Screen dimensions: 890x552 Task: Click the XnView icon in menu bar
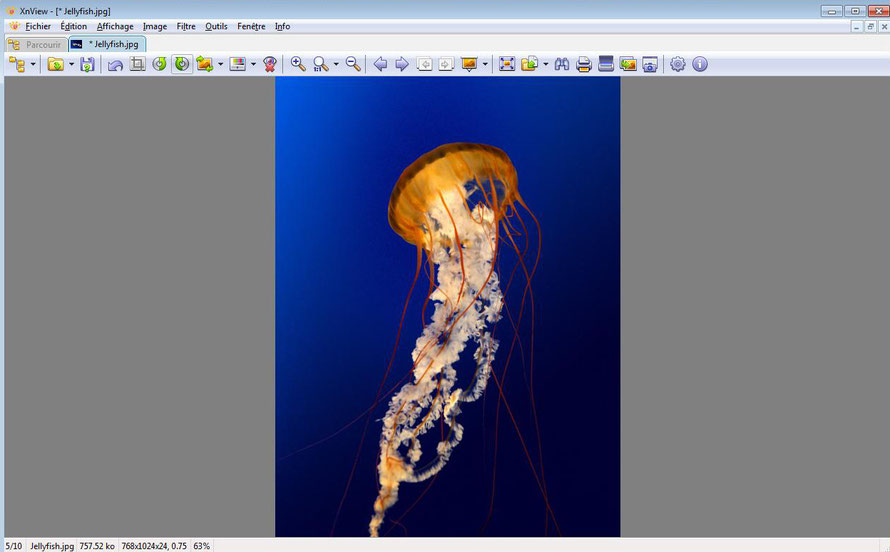14,26
